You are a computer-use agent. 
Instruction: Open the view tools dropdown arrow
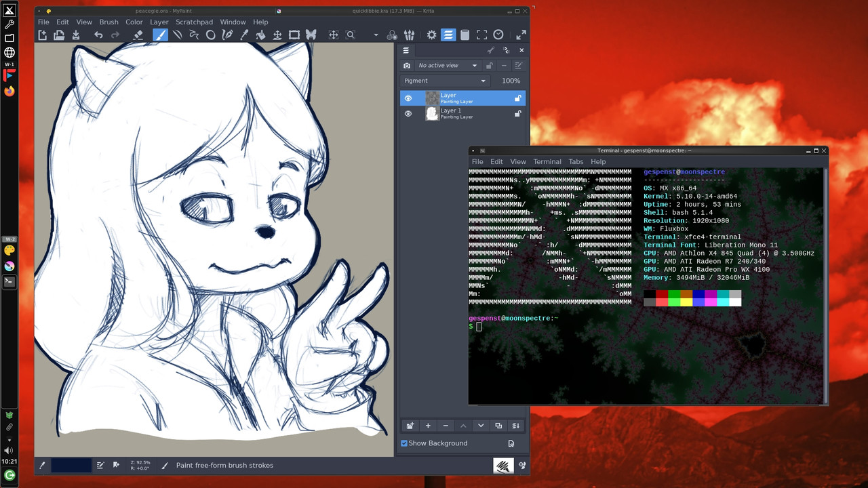click(376, 35)
